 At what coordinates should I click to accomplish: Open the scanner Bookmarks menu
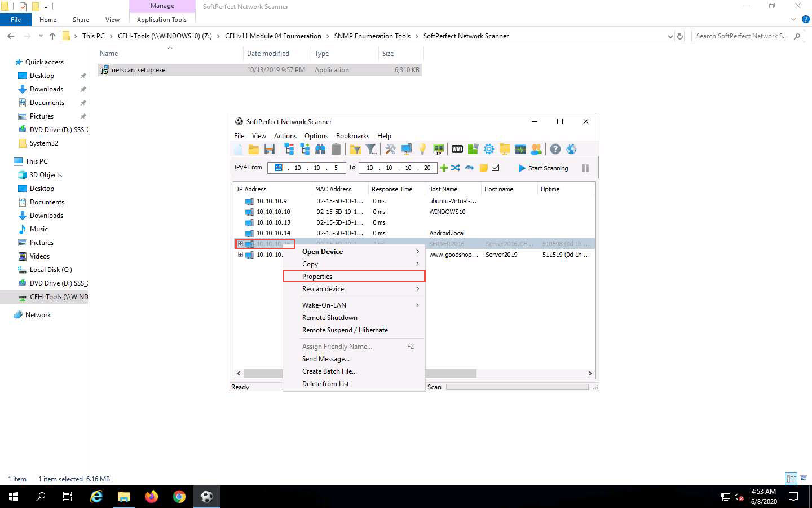click(x=352, y=136)
